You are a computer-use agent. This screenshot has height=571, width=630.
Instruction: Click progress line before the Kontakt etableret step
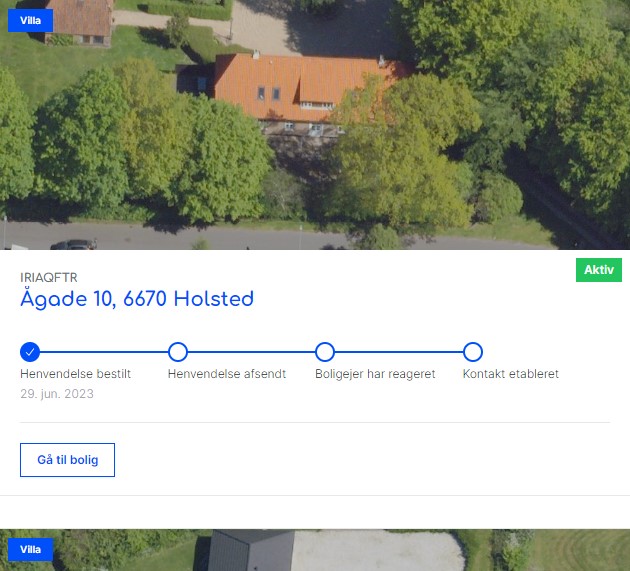(399, 352)
